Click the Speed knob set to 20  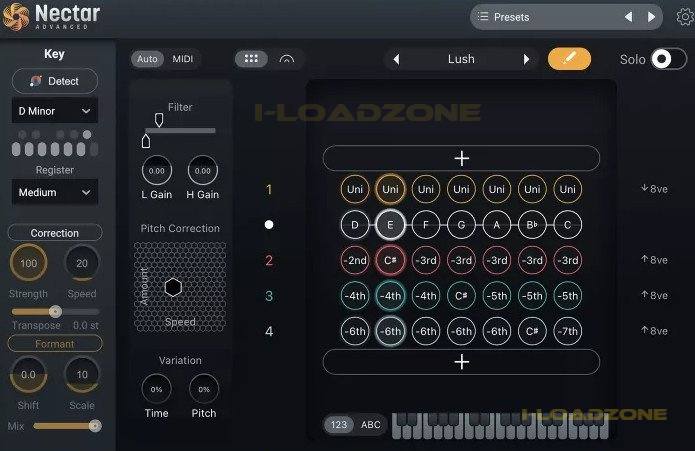click(x=82, y=263)
